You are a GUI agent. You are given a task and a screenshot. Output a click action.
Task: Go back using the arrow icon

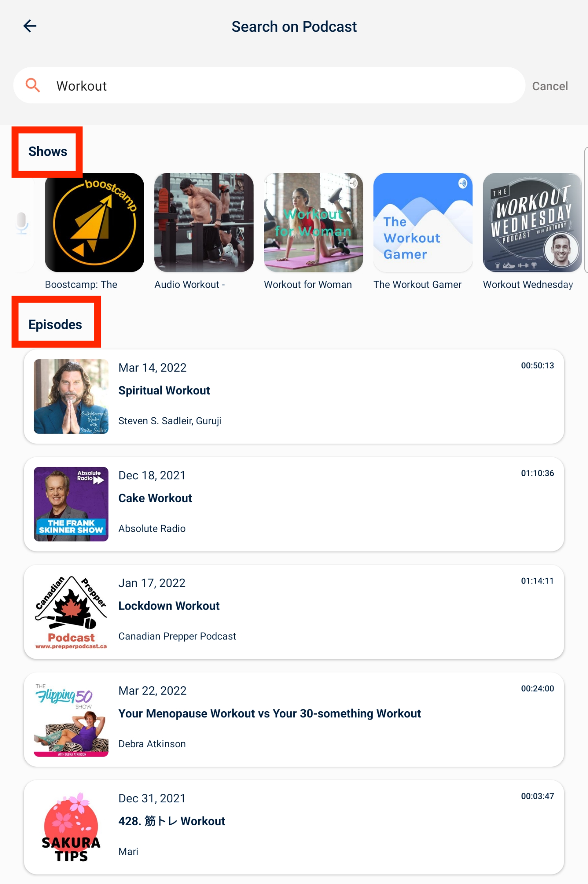coord(30,26)
